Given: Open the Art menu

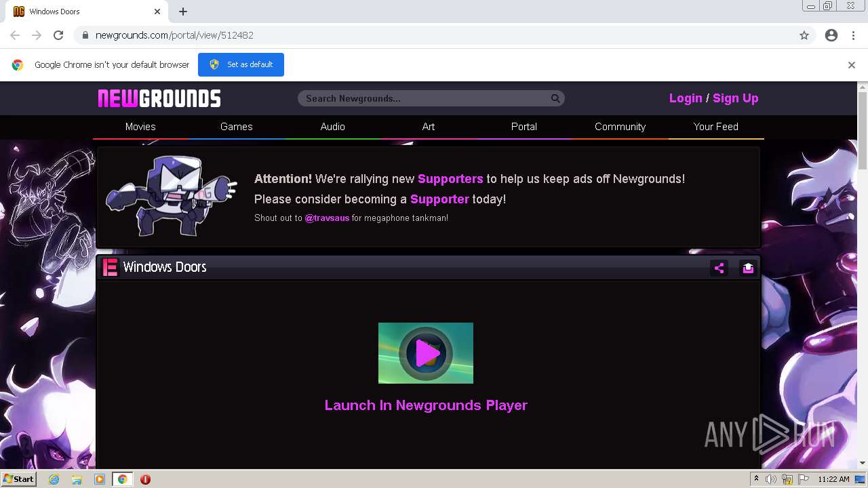Looking at the screenshot, I should point(429,127).
